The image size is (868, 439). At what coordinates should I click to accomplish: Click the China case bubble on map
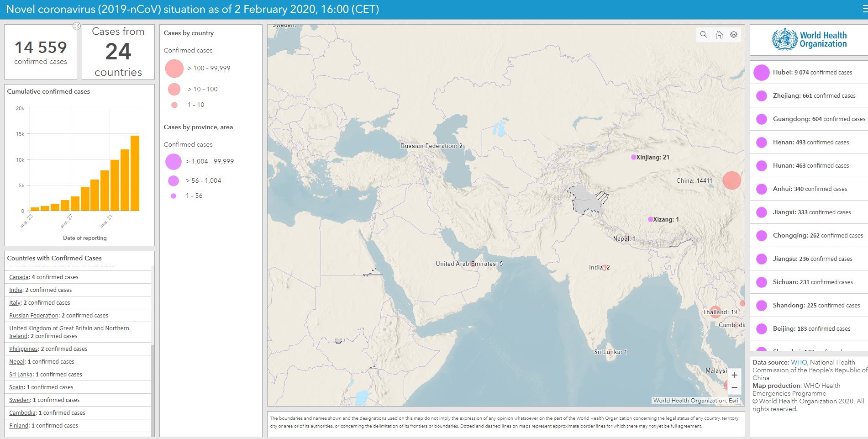731,180
